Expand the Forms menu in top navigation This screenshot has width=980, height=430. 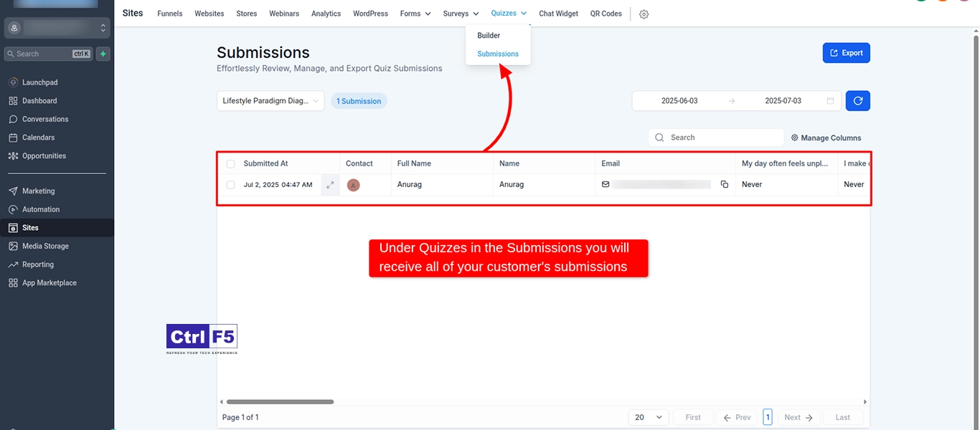point(415,14)
